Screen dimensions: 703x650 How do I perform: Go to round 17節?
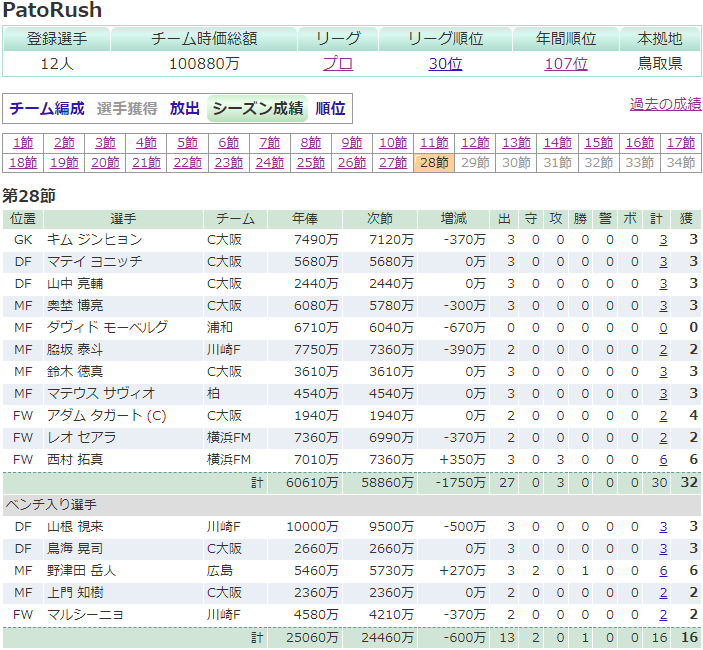681,143
